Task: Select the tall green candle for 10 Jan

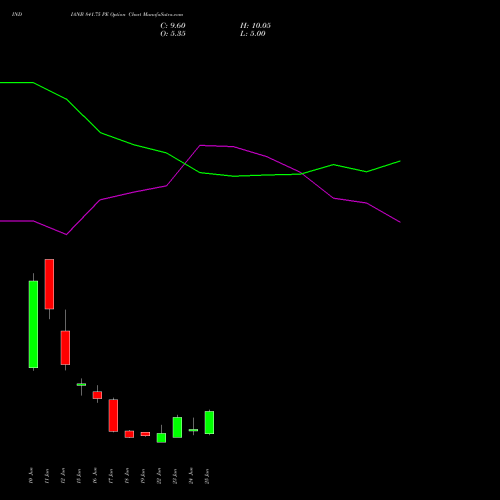Action: pos(33,324)
